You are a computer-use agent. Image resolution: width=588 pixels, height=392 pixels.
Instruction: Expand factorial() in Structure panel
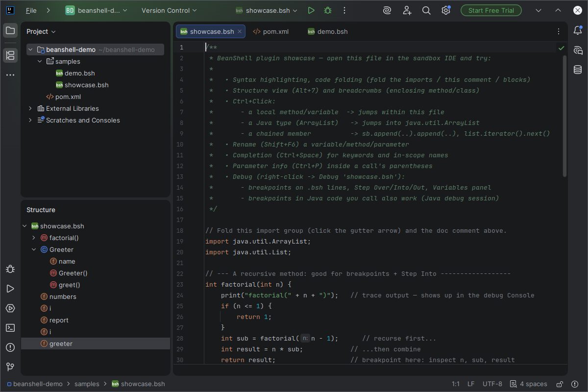[34, 238]
